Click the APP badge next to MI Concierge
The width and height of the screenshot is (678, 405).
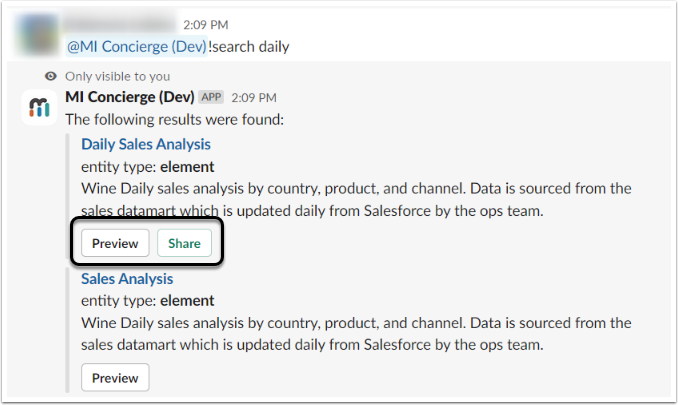(211, 98)
